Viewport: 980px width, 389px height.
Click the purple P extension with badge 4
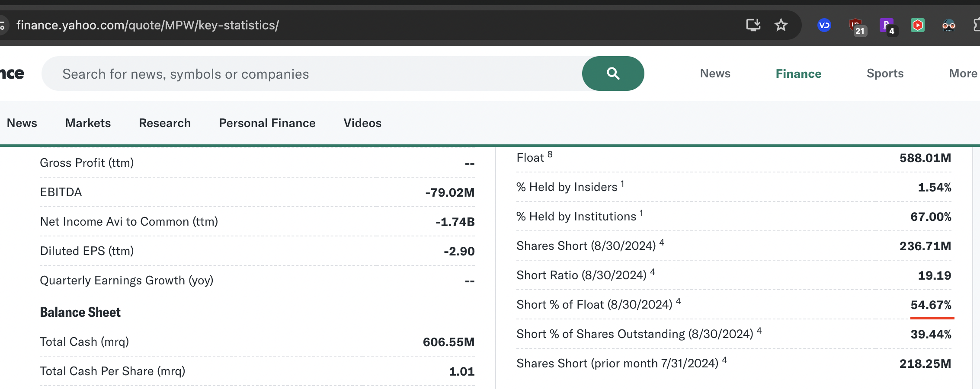click(x=887, y=26)
